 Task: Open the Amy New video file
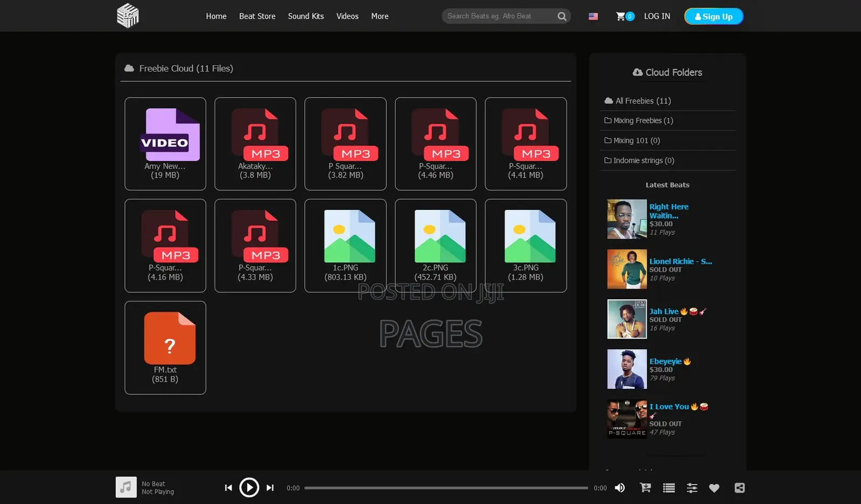[165, 144]
